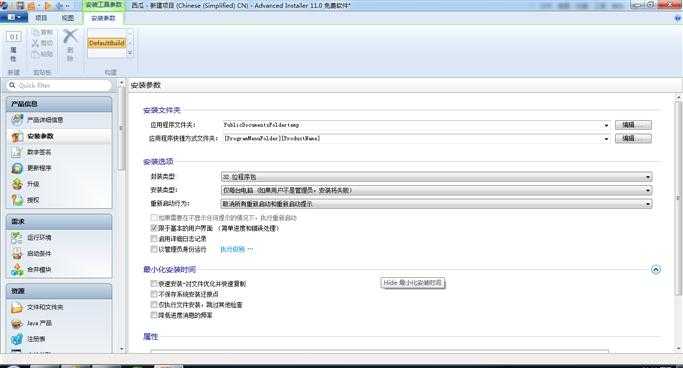Select 安装参数 (Install Parameters) sidebar icon
This screenshot has height=368, width=683.
point(17,136)
